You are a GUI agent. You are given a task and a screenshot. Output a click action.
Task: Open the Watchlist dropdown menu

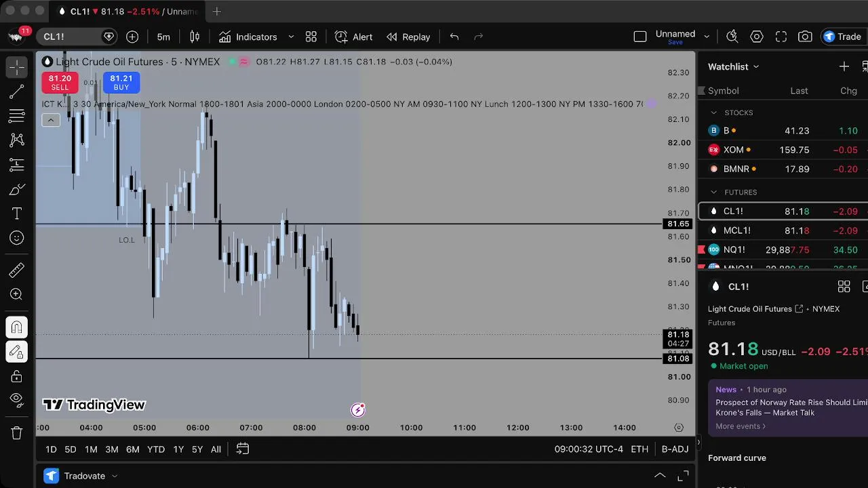(x=734, y=66)
